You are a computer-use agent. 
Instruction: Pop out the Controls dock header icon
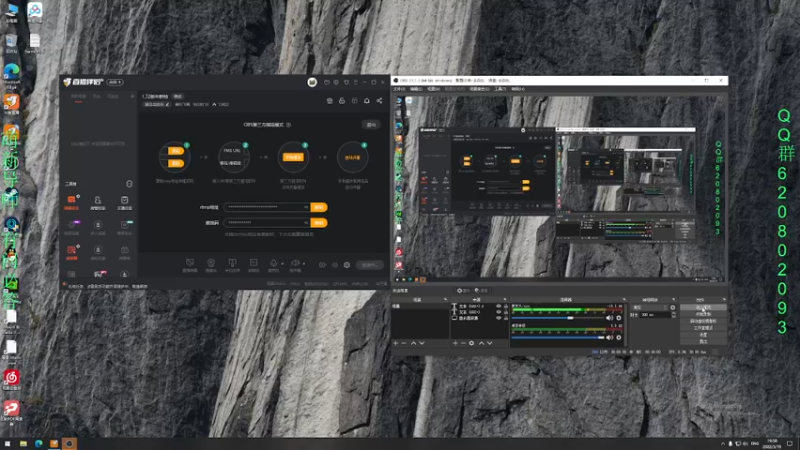[723, 299]
